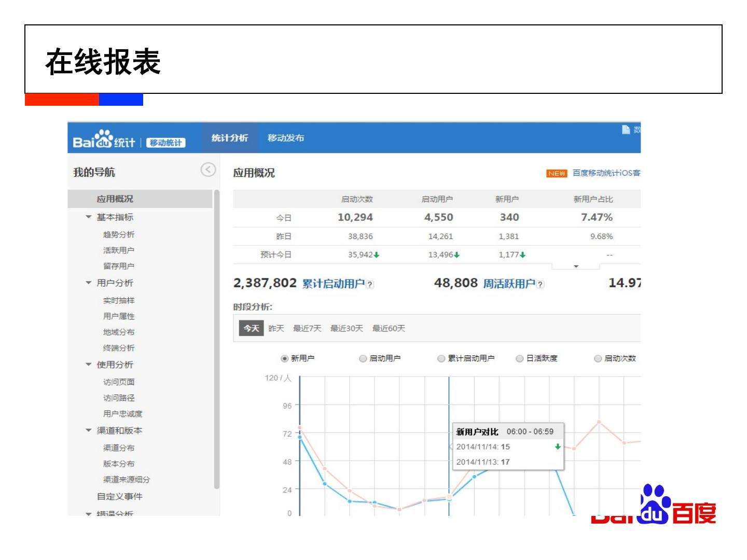Expand the dropdown arrow below stats table
The height and width of the screenshot is (560, 747).
point(576,267)
